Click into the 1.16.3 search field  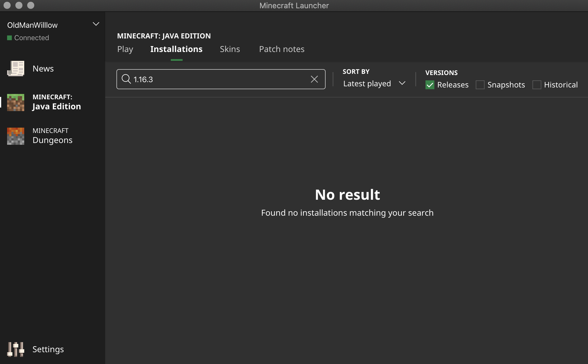[x=219, y=79]
